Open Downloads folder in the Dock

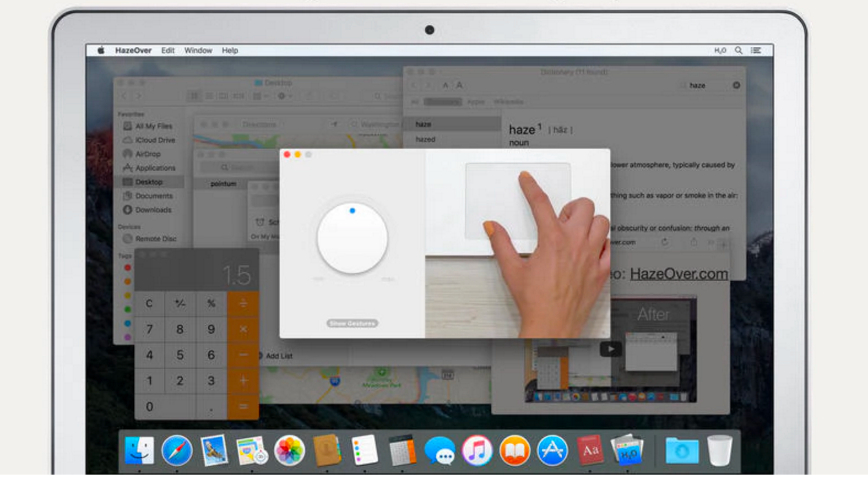tap(682, 450)
